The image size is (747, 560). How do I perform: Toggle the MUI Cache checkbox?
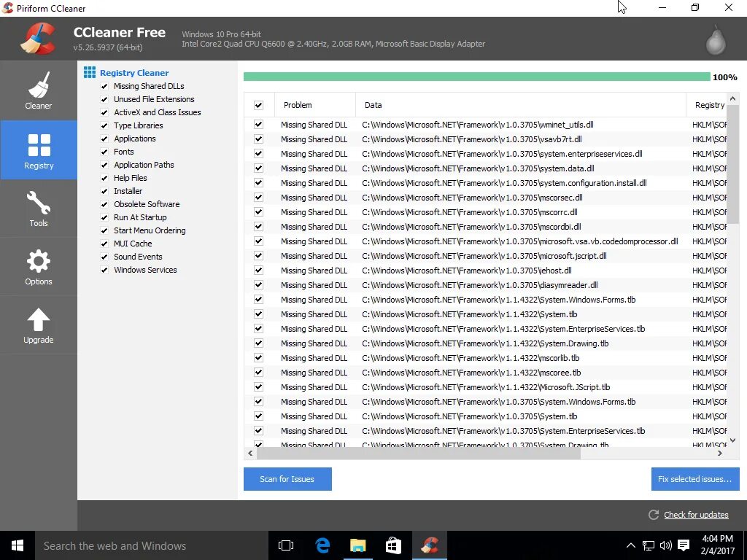tap(104, 244)
